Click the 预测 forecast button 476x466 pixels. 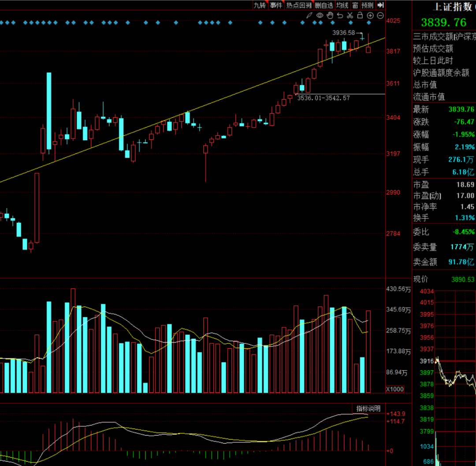(x=367, y=5)
